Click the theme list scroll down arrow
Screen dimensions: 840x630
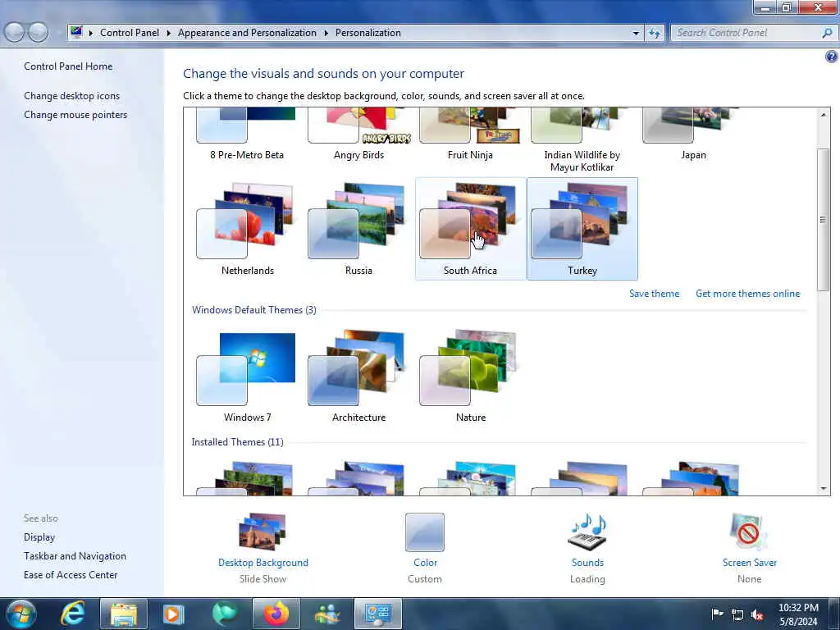[x=824, y=489]
